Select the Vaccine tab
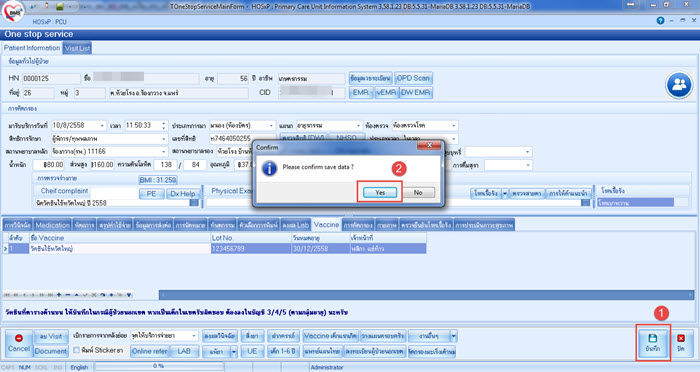The width and height of the screenshot is (700, 372). click(x=326, y=225)
